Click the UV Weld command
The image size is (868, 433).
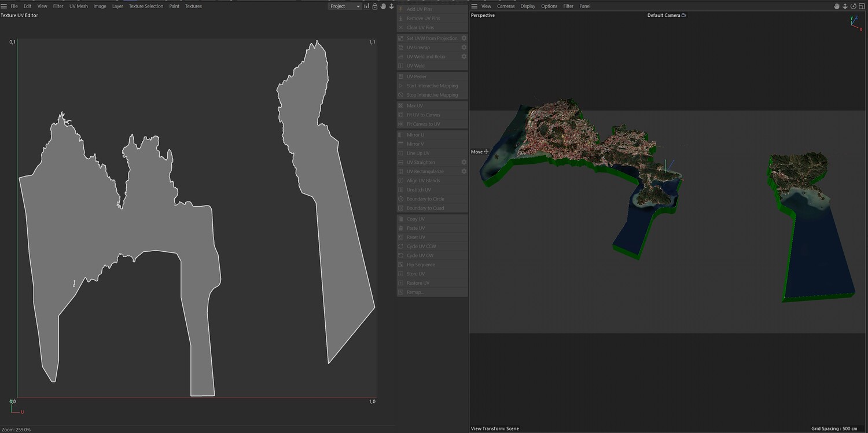point(432,66)
